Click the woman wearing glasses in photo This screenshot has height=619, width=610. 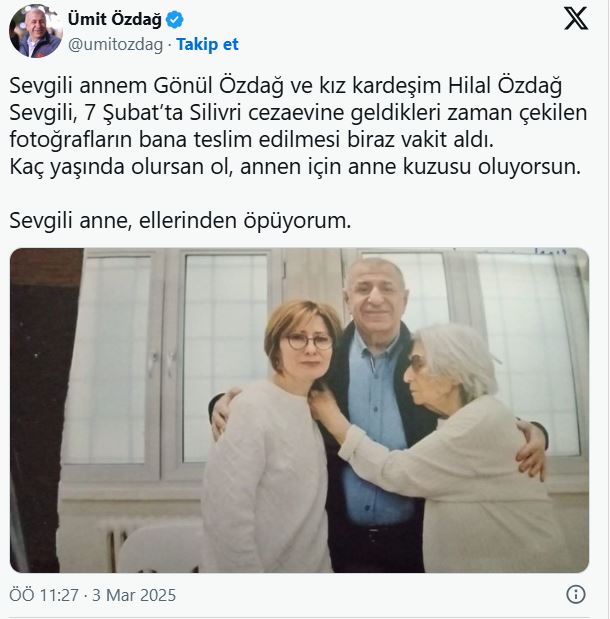point(270,434)
